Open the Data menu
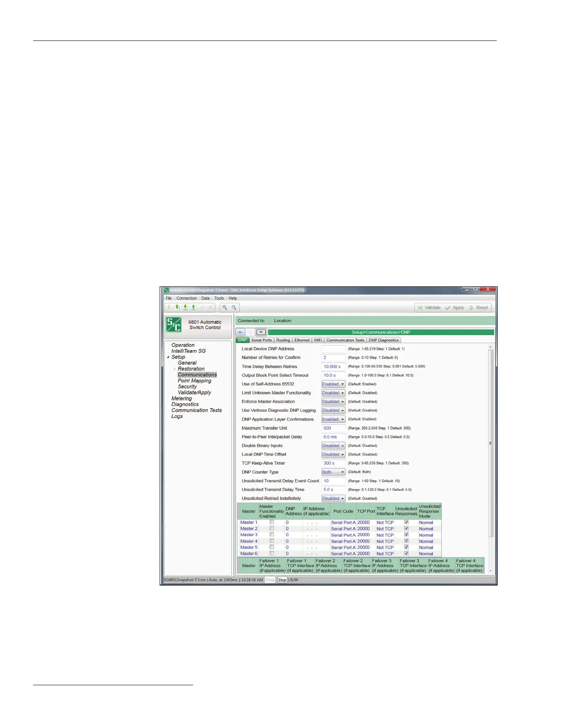 [x=205, y=298]
